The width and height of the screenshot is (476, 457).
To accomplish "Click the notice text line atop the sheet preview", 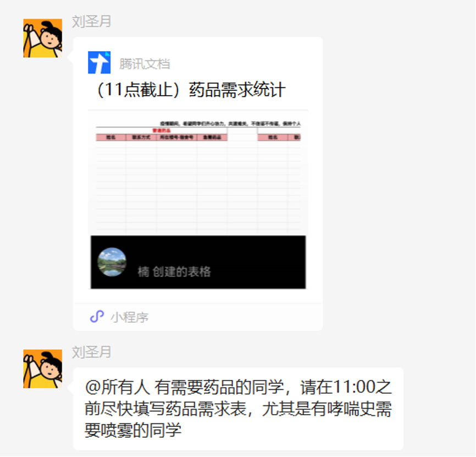I will click(230, 124).
